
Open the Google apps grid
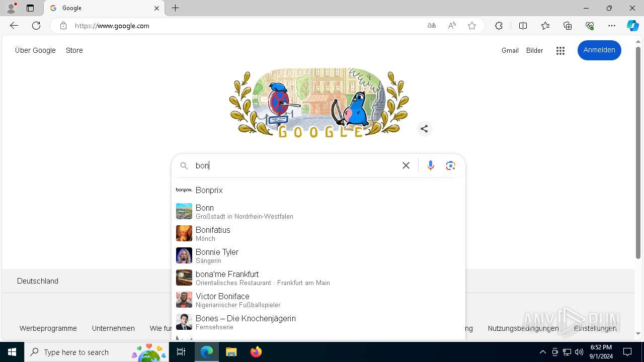[x=560, y=50]
